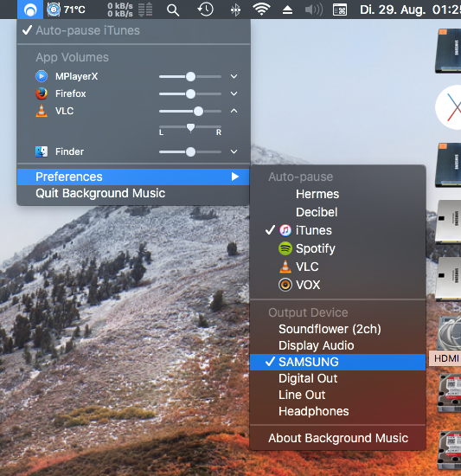Click the VLC icon in Auto-pause list

click(x=285, y=267)
